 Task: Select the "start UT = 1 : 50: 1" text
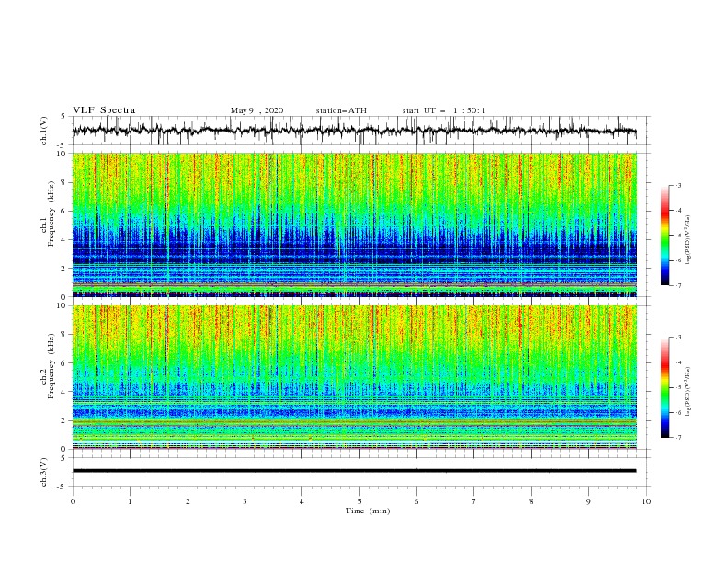444,110
